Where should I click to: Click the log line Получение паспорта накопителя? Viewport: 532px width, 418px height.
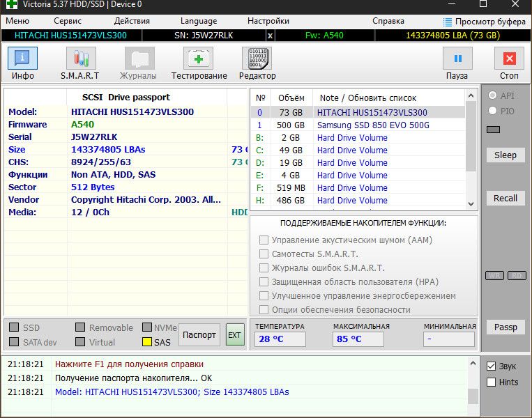[x=133, y=378]
